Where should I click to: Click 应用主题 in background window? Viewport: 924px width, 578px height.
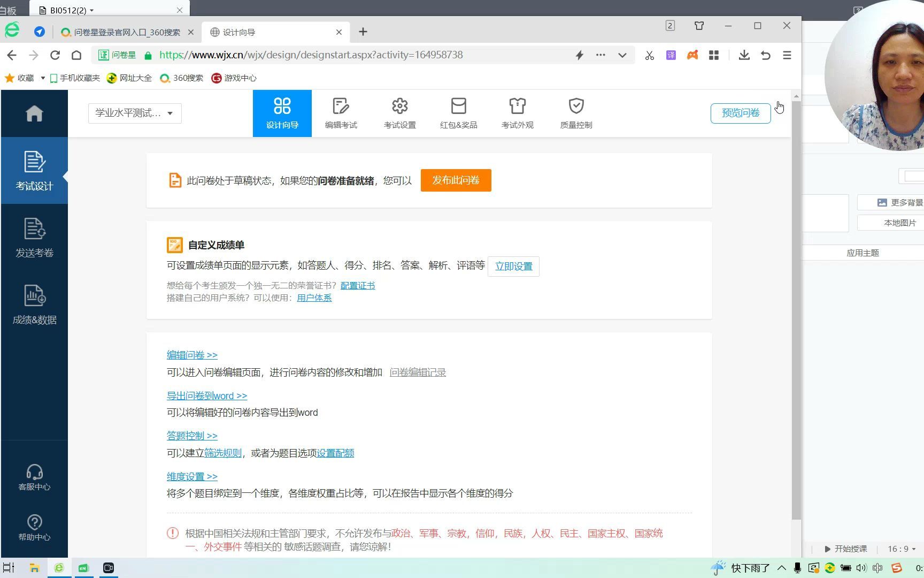pyautogui.click(x=863, y=253)
